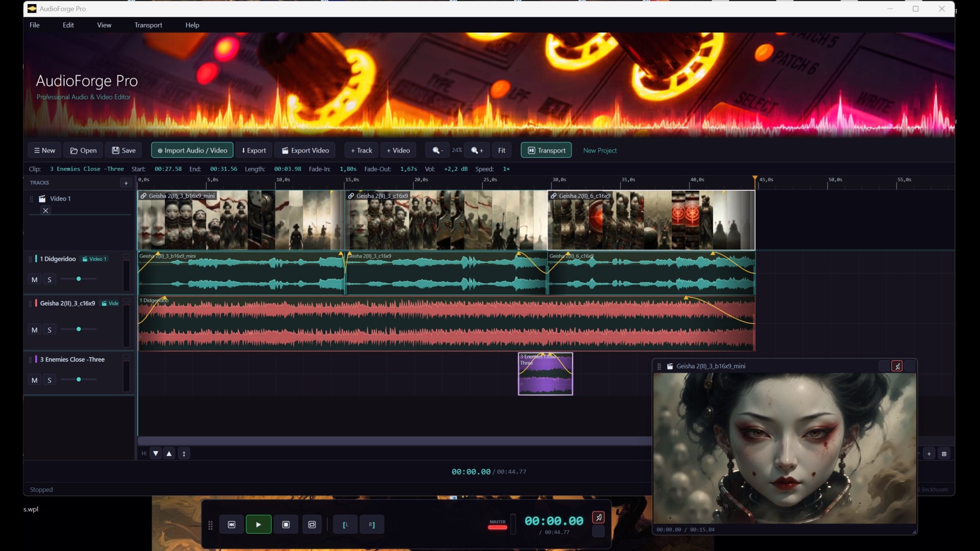Click the horizontal timeline scrollbar
Image resolution: width=980 pixels, height=551 pixels.
[x=395, y=441]
